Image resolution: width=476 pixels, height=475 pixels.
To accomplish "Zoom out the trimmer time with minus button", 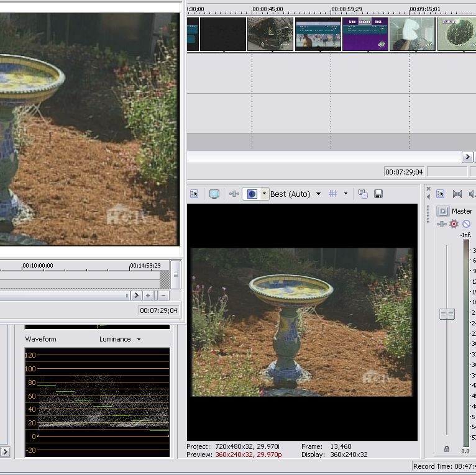I will pos(163,295).
